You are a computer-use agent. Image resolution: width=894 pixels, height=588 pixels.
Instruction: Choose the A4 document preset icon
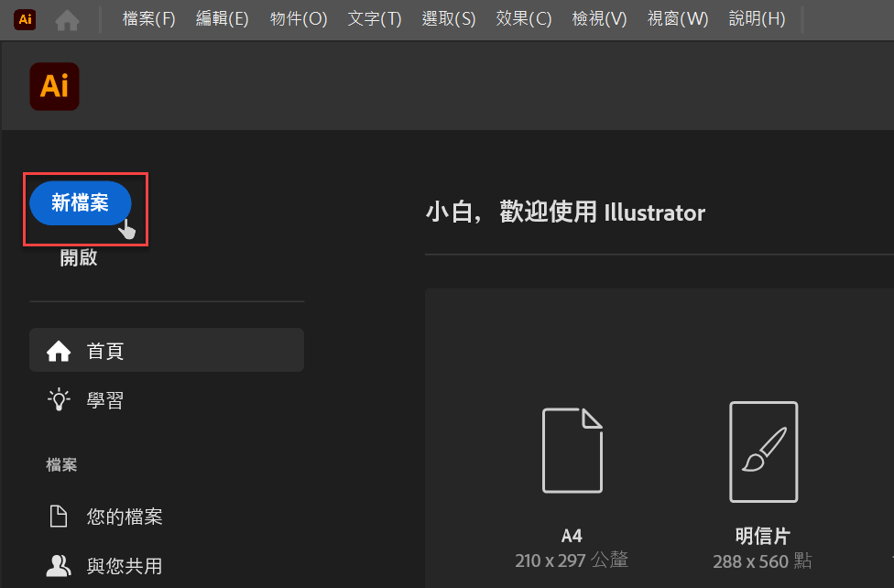[x=572, y=451]
